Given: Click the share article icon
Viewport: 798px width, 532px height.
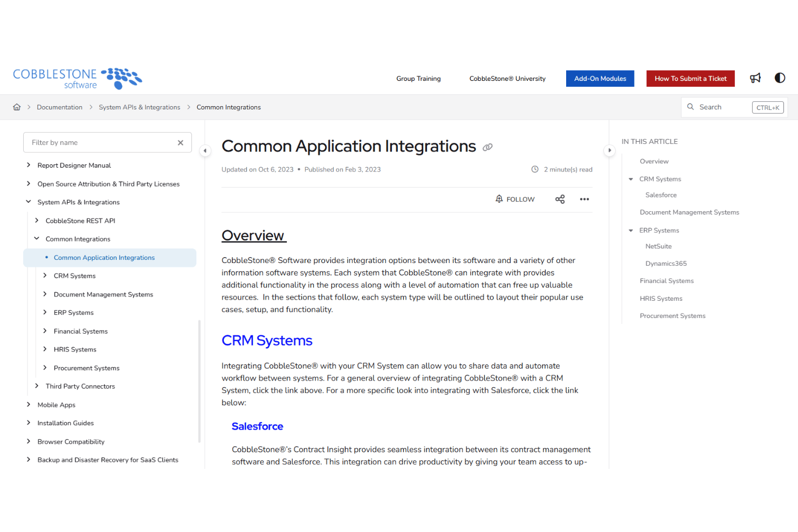Looking at the screenshot, I should 560,199.
